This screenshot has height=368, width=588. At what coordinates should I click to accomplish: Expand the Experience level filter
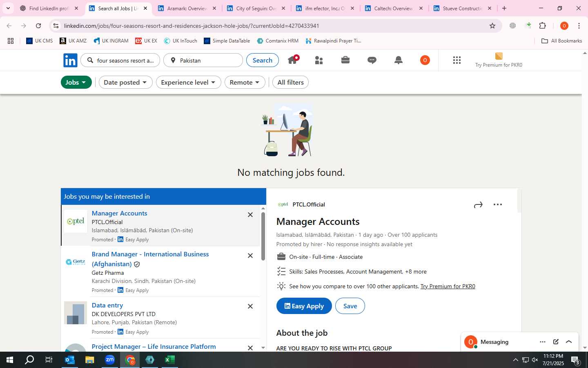(189, 82)
